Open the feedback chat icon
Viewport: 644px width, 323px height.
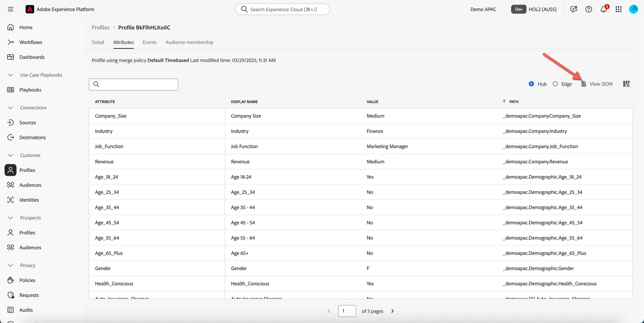point(574,9)
